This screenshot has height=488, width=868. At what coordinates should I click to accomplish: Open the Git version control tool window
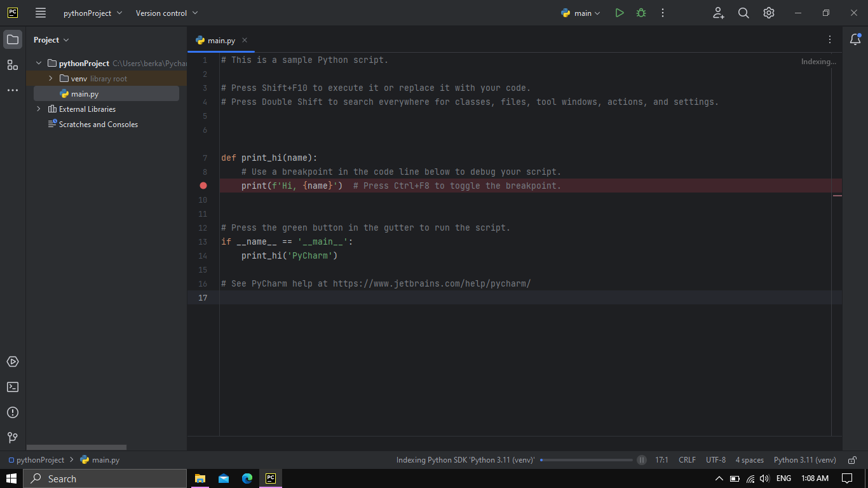coord(13,438)
